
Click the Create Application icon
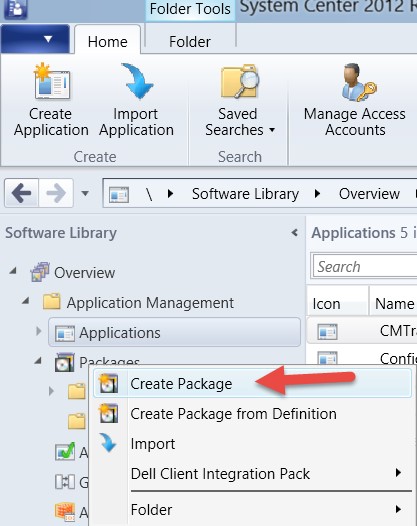click(52, 82)
